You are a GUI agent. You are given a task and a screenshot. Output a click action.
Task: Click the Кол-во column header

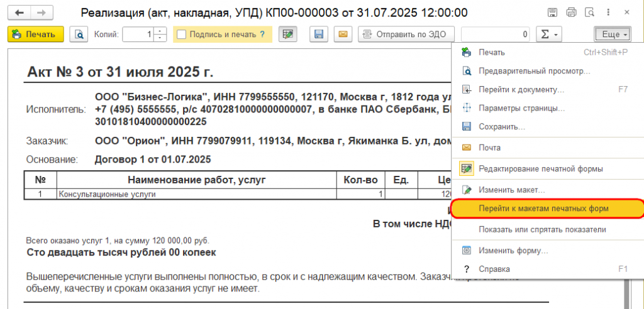360,180
